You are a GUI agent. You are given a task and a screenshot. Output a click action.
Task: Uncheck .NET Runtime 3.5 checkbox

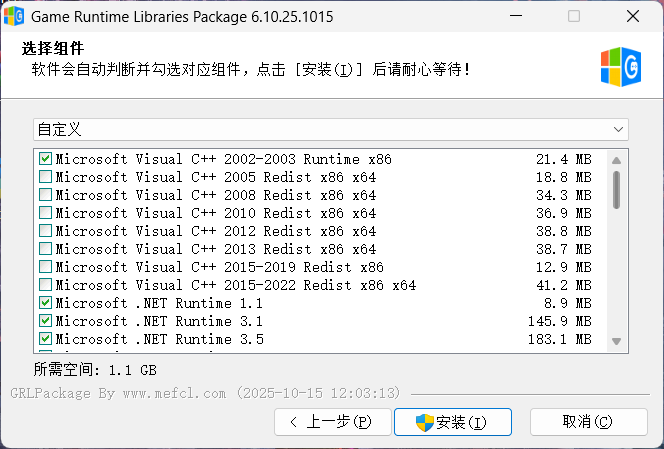(45, 339)
